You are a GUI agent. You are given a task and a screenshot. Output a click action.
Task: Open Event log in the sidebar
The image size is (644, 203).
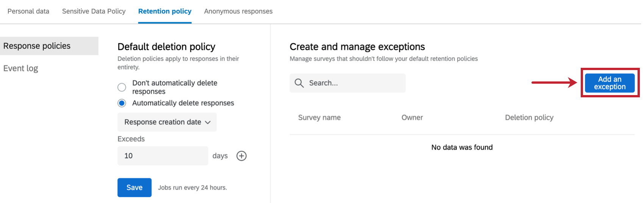[x=21, y=68]
